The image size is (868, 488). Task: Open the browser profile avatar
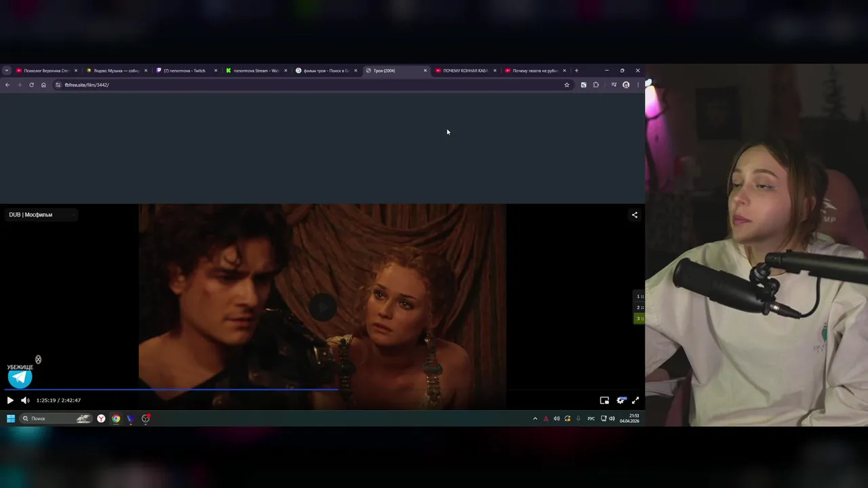click(626, 85)
